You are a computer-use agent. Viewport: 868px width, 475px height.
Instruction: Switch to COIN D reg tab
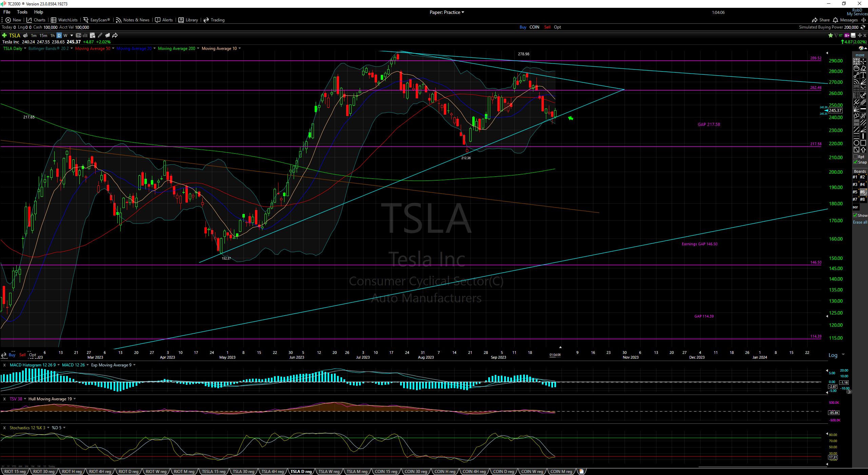[x=503, y=472]
